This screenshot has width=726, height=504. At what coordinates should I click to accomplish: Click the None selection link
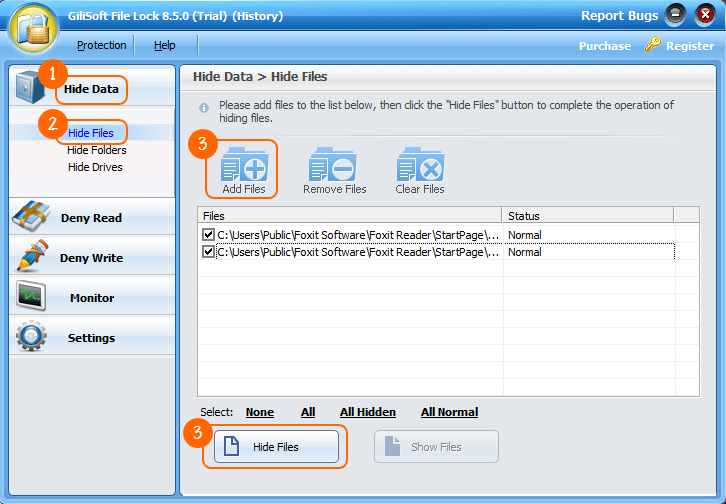(260, 412)
